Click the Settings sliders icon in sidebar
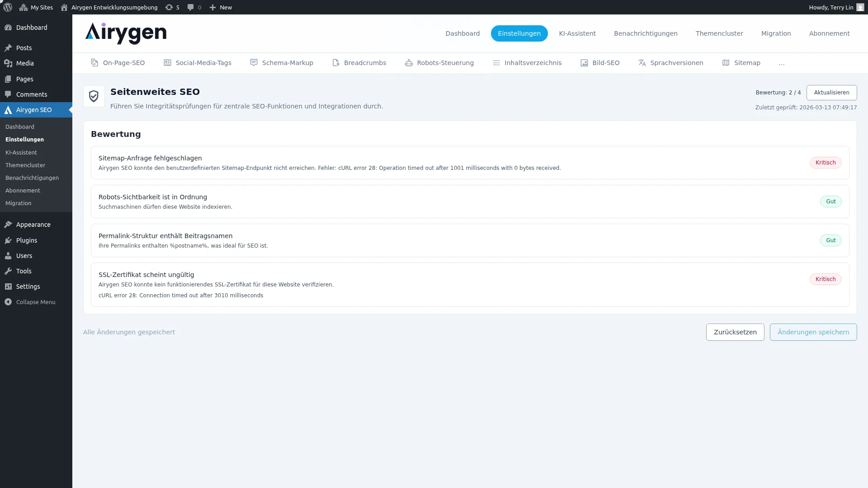The width and height of the screenshot is (868, 488). tap(8, 286)
